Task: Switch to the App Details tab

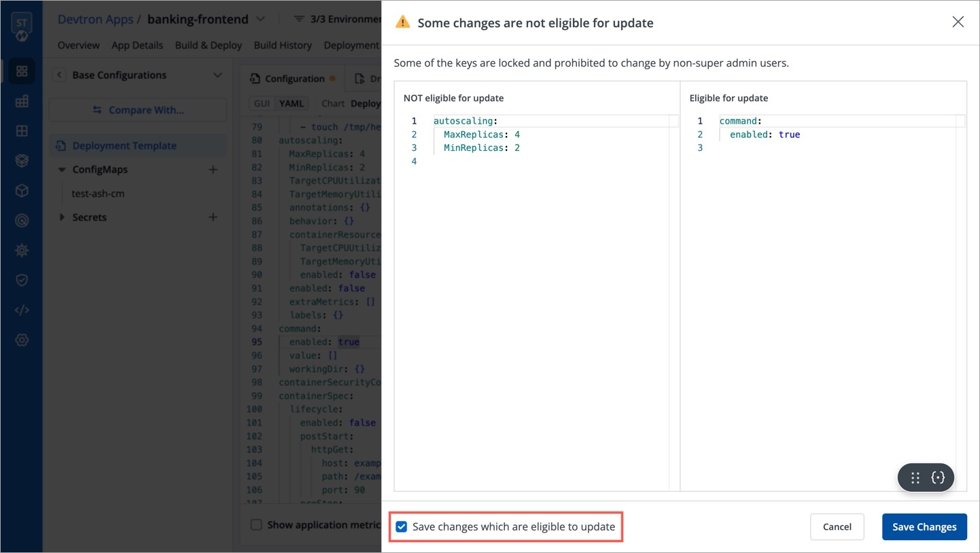Action: (x=137, y=46)
